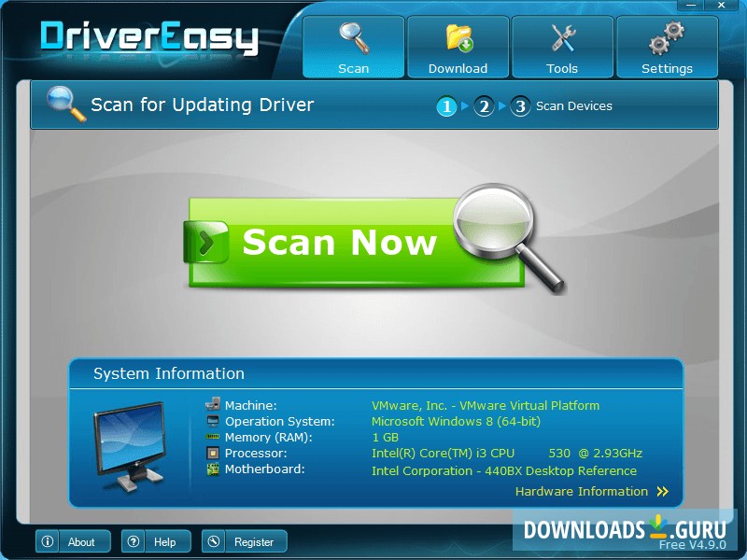Click the Motherboard icon

click(x=213, y=469)
